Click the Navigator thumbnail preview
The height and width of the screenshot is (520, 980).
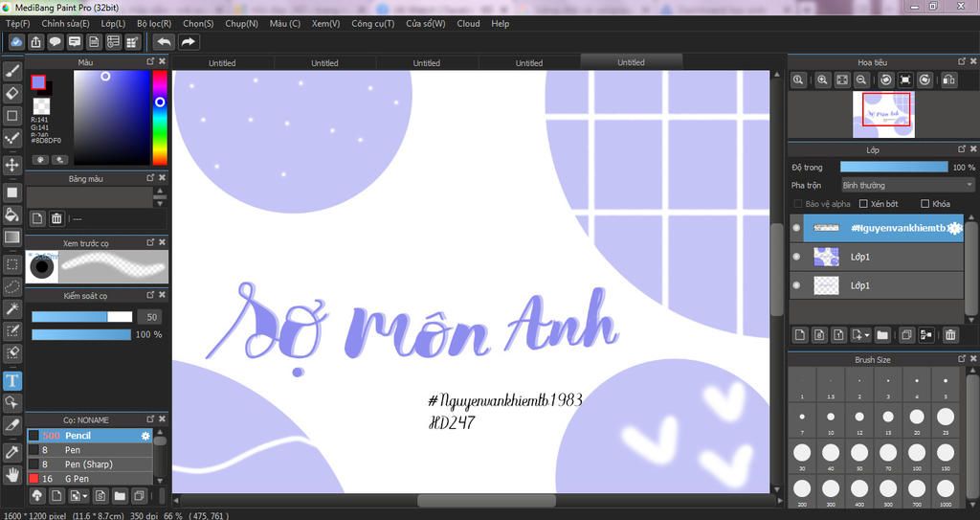883,115
